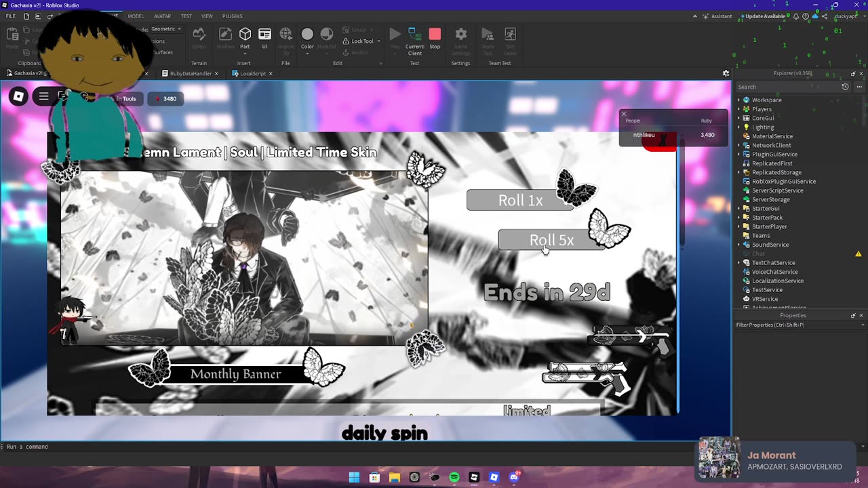Viewport: 868px width, 488px height.
Task: Click the Run a command bar
Action: pos(366,447)
